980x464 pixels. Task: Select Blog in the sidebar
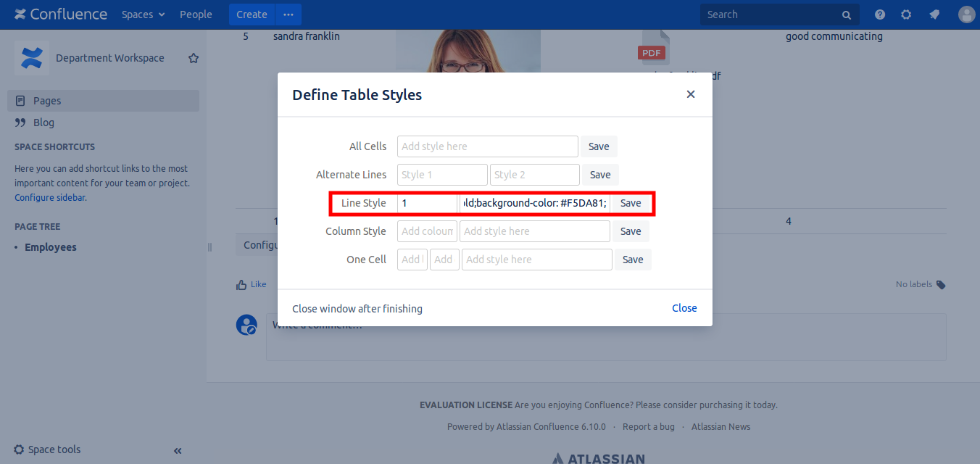pyautogui.click(x=43, y=123)
